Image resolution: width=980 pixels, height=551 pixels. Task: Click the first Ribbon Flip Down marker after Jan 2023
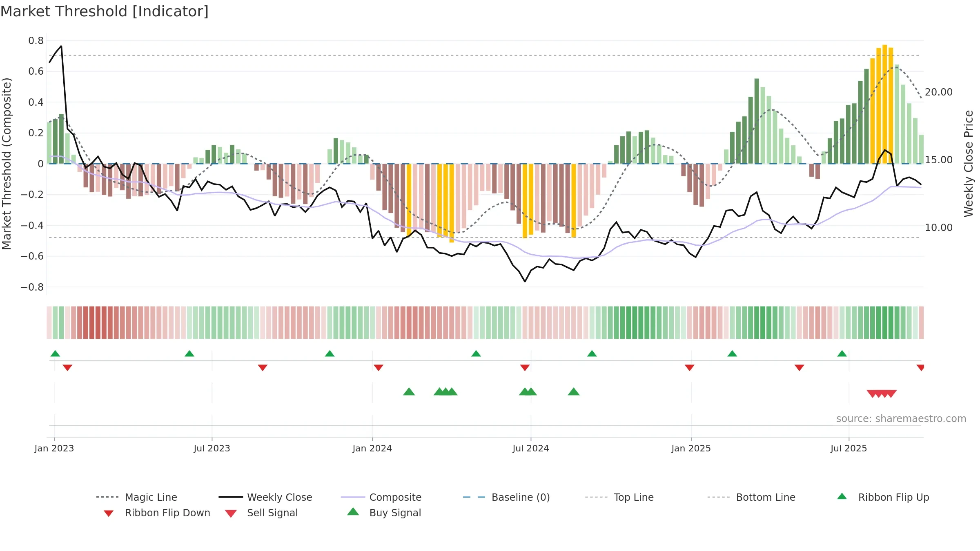coord(67,368)
